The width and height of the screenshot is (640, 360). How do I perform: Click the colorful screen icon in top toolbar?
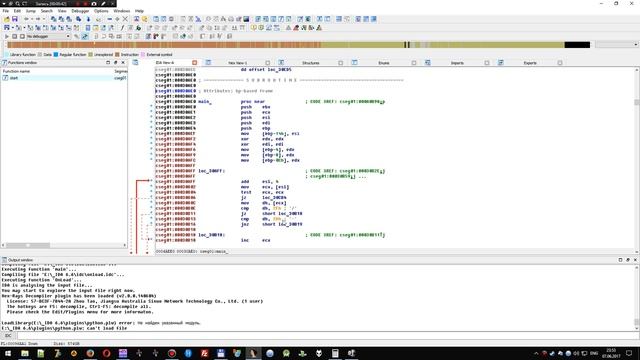coord(246,19)
